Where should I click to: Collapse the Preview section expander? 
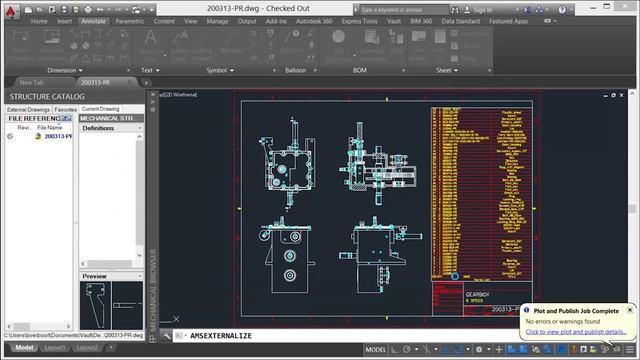[140, 276]
